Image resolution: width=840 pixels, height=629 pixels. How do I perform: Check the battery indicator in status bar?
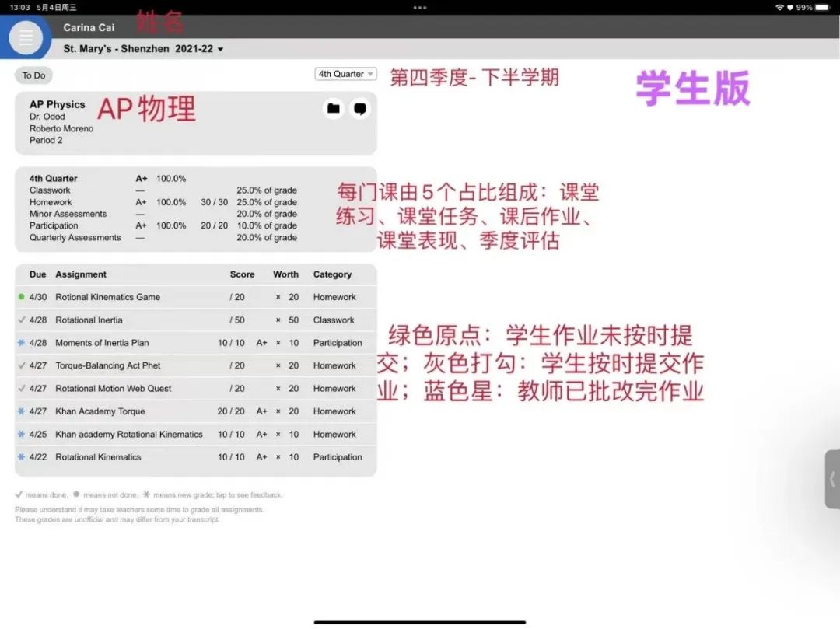822,8
